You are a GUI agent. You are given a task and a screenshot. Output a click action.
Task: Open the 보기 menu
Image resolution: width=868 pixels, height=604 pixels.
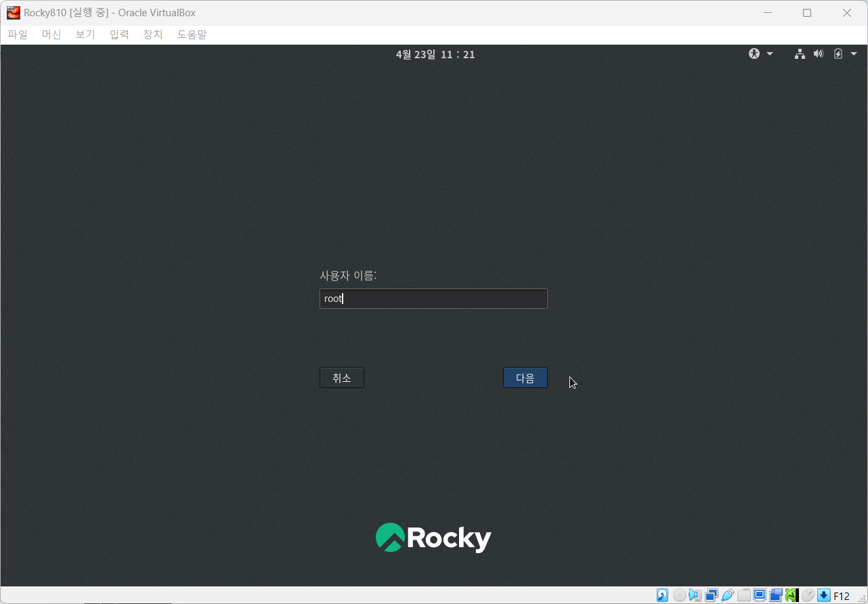click(85, 35)
